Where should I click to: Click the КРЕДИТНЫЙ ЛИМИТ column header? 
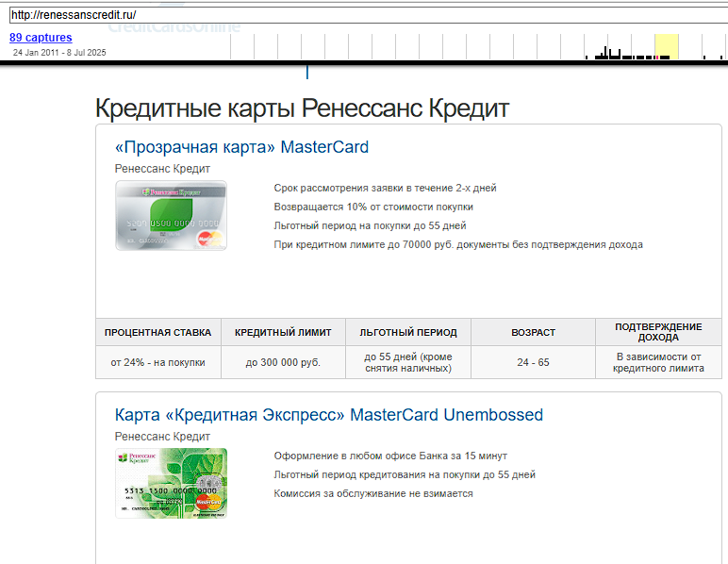[283, 332]
